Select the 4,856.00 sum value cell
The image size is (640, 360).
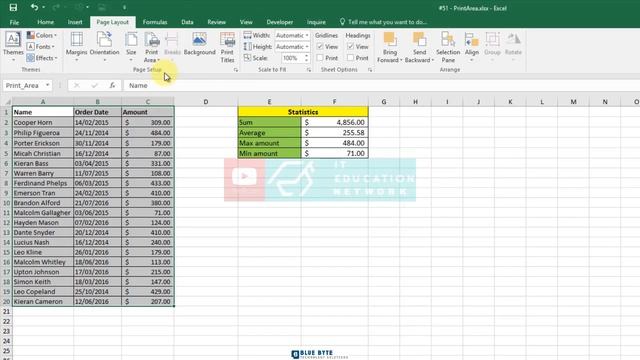pyautogui.click(x=335, y=122)
